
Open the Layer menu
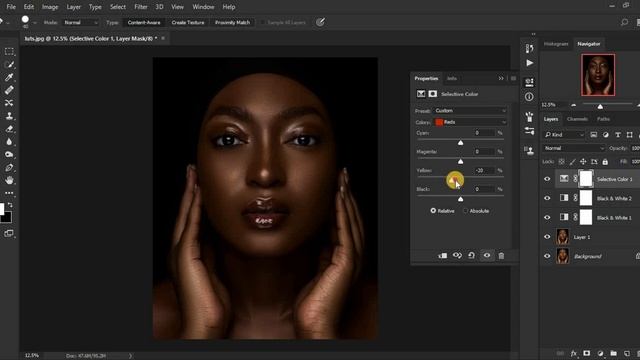(x=73, y=7)
